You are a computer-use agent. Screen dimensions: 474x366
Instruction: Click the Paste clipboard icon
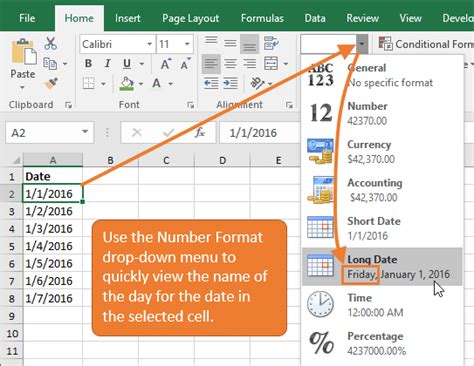coord(24,52)
